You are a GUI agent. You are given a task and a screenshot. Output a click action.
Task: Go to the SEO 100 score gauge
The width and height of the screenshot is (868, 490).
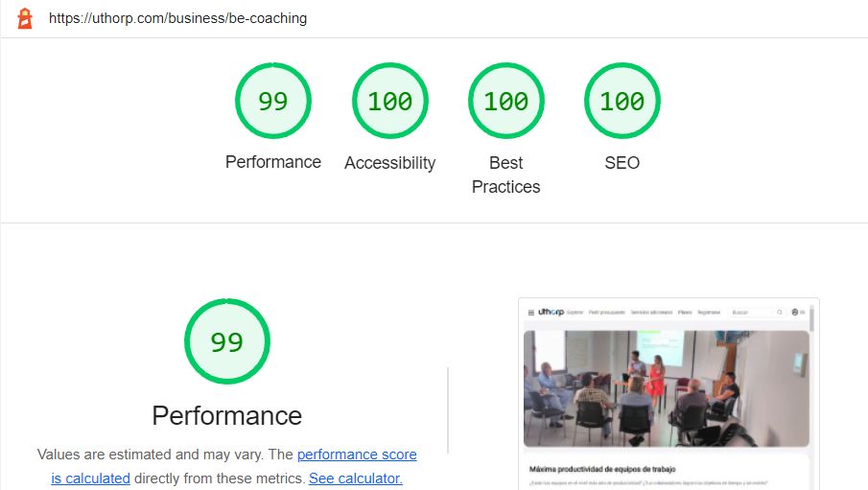click(622, 101)
